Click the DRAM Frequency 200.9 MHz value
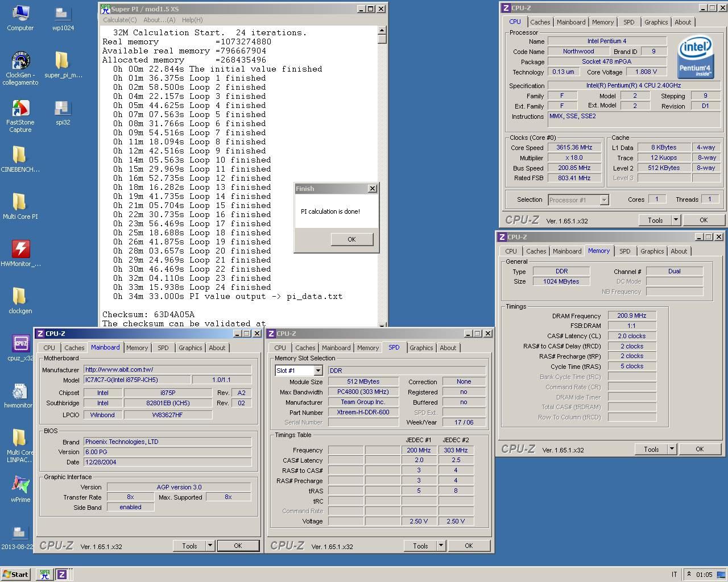The width and height of the screenshot is (728, 582). tap(631, 315)
